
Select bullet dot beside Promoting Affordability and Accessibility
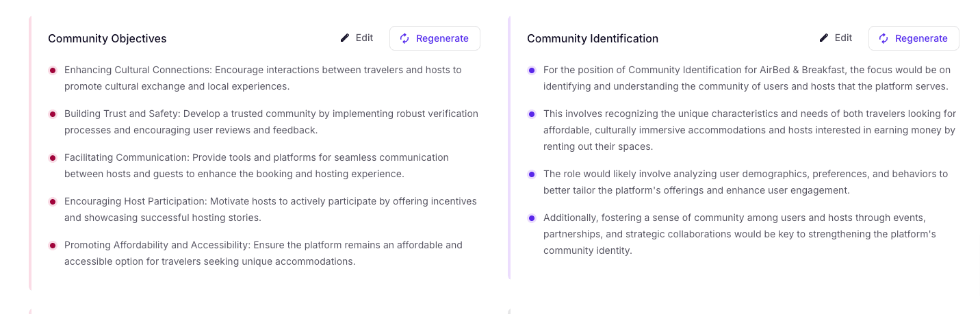(53, 246)
